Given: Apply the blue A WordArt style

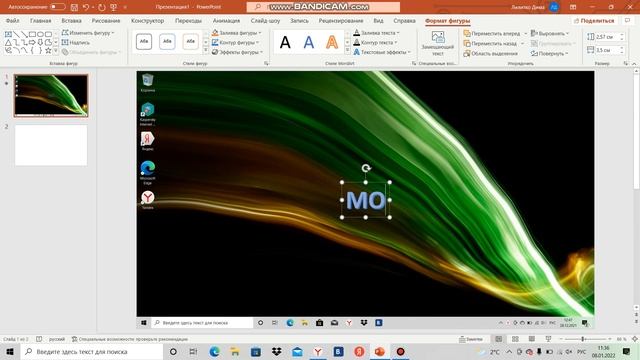Looking at the screenshot, I should click(309, 42).
